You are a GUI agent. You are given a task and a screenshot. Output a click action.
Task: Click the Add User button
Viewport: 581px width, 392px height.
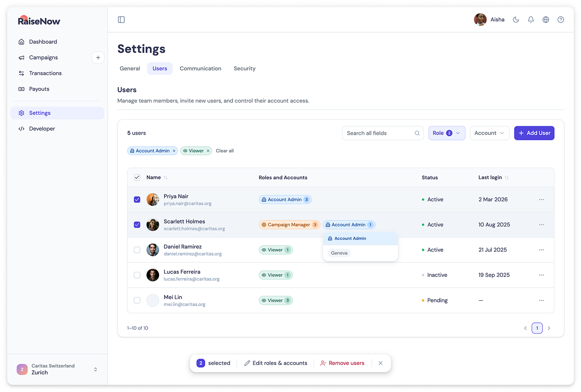pyautogui.click(x=534, y=133)
